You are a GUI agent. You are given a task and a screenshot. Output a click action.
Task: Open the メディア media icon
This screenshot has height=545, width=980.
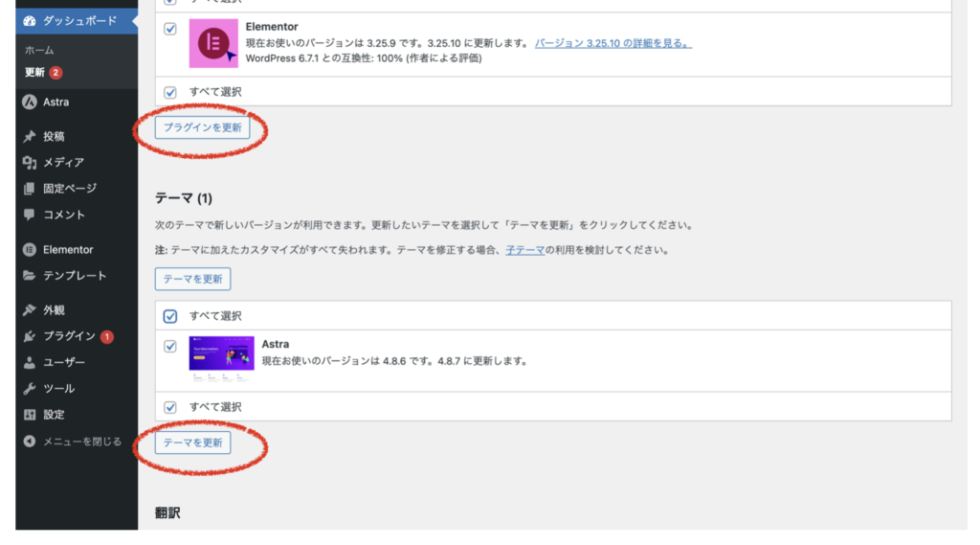tap(30, 163)
